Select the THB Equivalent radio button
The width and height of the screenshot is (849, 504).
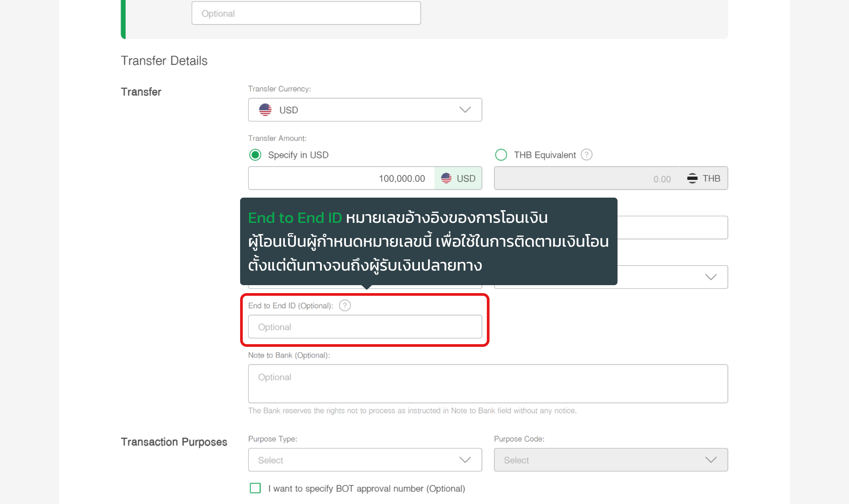tap(501, 155)
